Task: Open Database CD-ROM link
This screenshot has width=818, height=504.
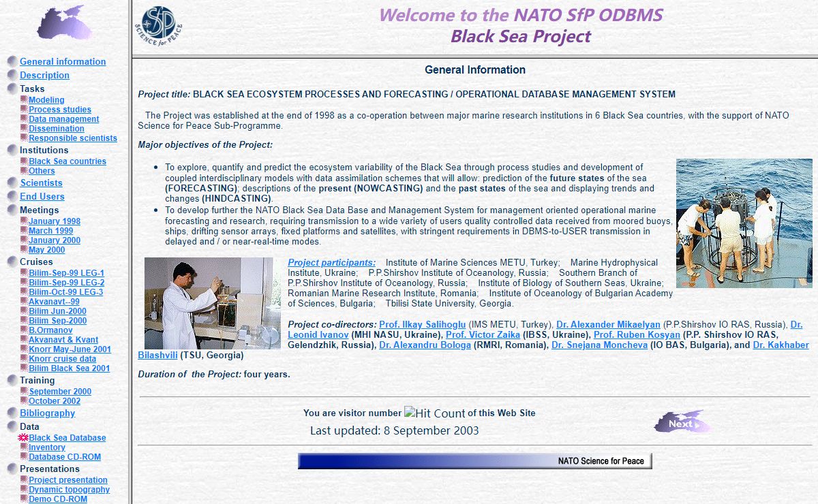Action: (x=65, y=457)
